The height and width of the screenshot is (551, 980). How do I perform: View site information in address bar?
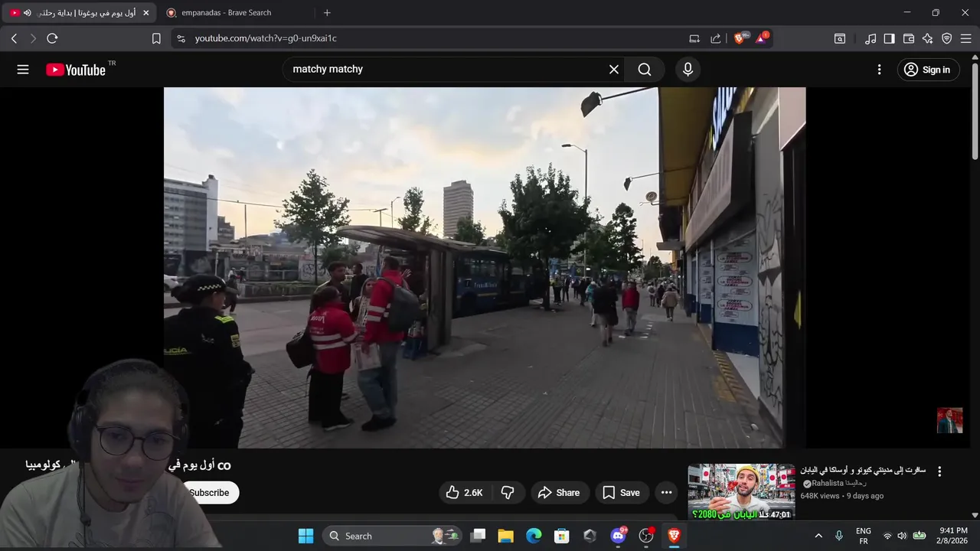[x=181, y=38]
